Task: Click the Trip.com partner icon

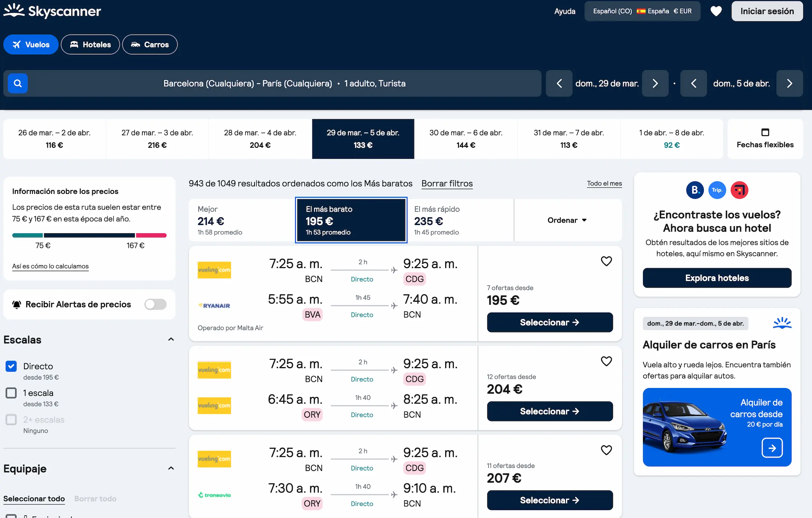Action: (x=717, y=190)
